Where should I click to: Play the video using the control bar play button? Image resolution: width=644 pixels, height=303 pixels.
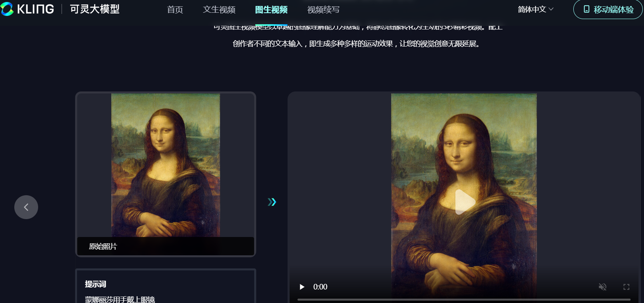tap(302, 287)
